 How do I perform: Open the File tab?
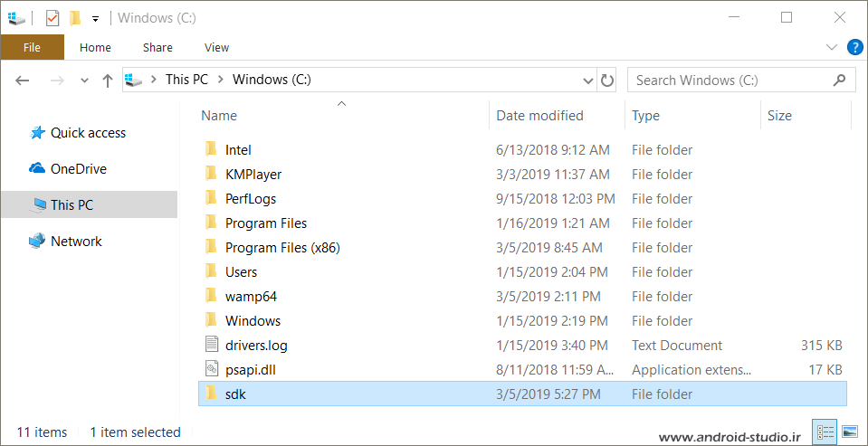coord(32,47)
